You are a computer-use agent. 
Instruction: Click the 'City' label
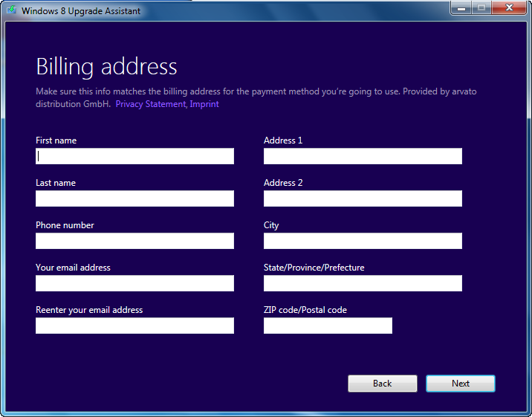[x=271, y=226]
